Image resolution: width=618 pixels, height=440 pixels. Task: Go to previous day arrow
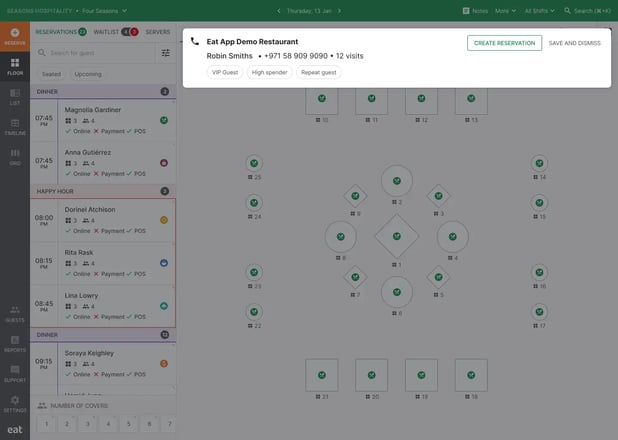click(x=279, y=11)
